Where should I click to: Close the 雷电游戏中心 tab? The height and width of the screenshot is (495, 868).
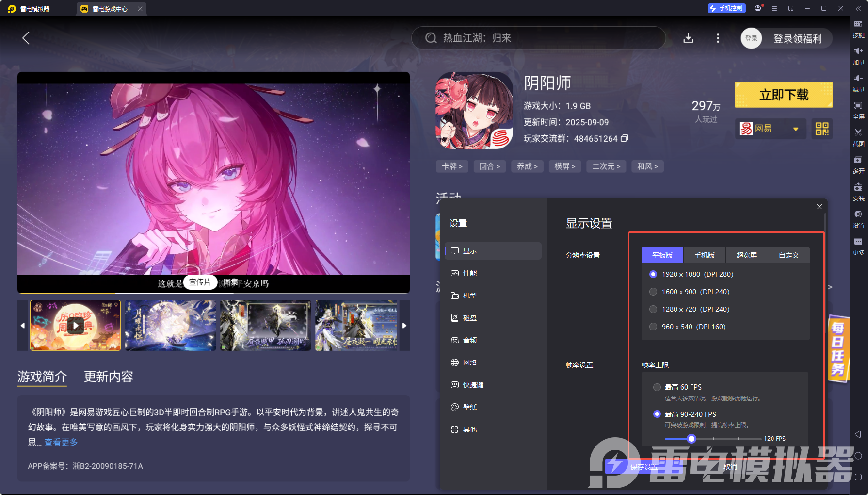click(140, 9)
